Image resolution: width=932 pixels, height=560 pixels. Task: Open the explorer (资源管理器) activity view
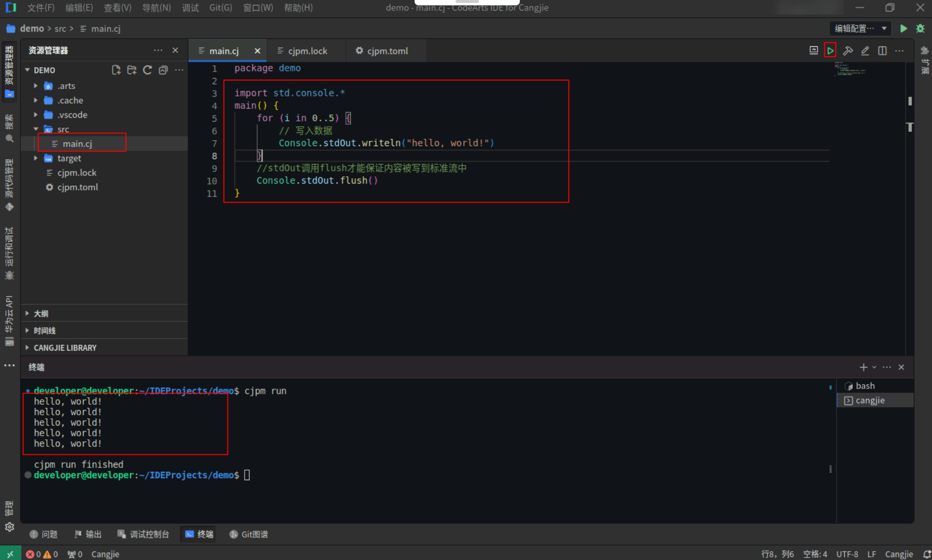(9, 72)
